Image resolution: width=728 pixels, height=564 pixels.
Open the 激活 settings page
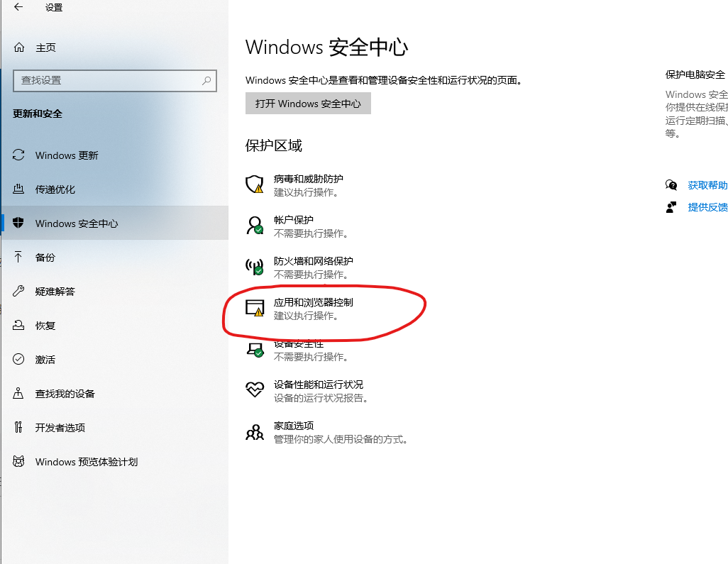(115, 359)
